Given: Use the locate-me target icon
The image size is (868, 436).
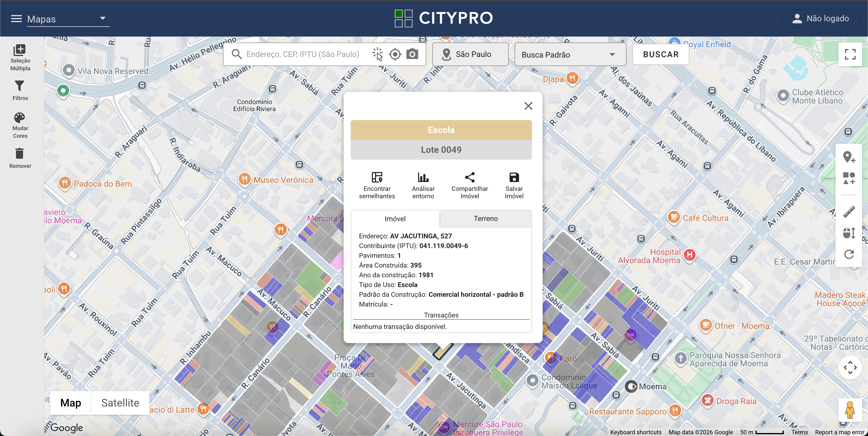Looking at the screenshot, I should coord(395,54).
